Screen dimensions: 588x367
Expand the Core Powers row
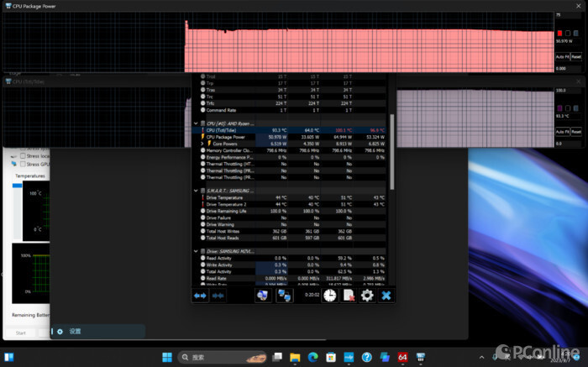click(x=202, y=144)
